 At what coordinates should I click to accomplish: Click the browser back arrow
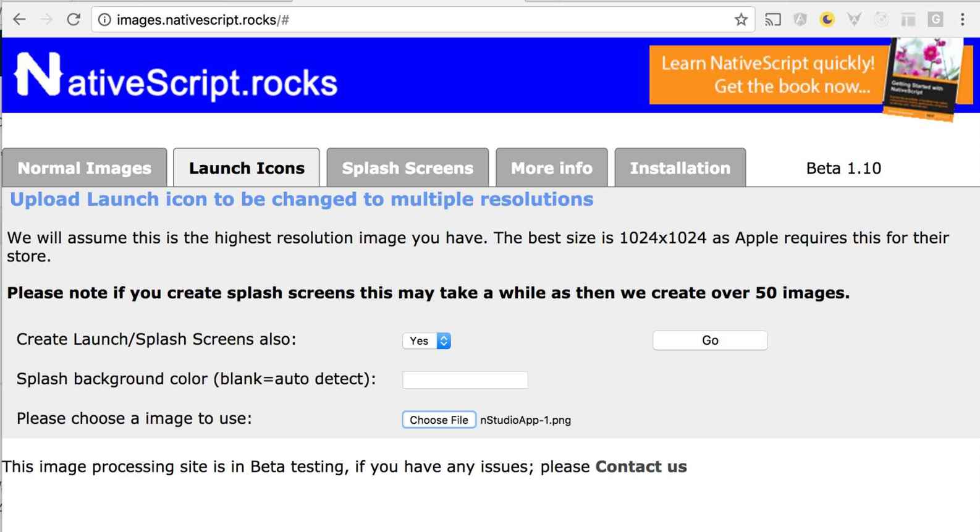pos(19,20)
